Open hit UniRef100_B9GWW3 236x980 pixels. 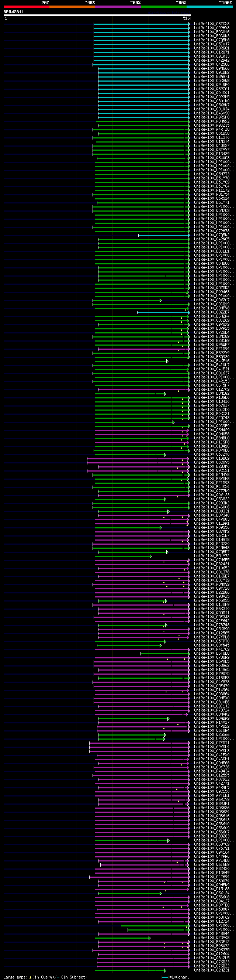[x=212, y=36]
